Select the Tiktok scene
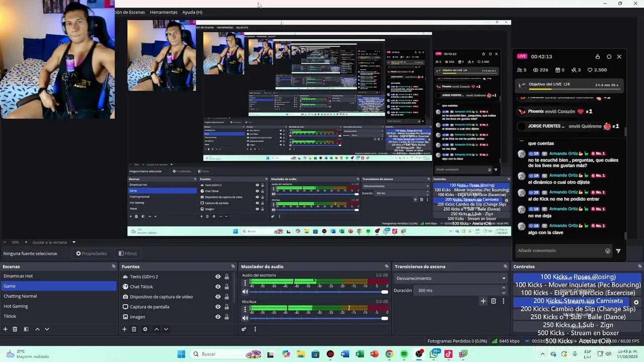The width and height of the screenshot is (644, 362). (x=58, y=316)
